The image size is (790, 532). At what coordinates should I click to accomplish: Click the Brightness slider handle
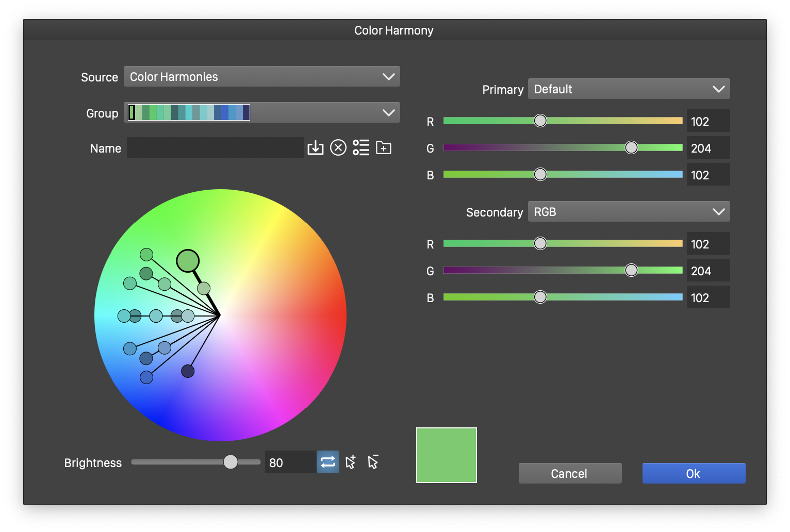231,462
